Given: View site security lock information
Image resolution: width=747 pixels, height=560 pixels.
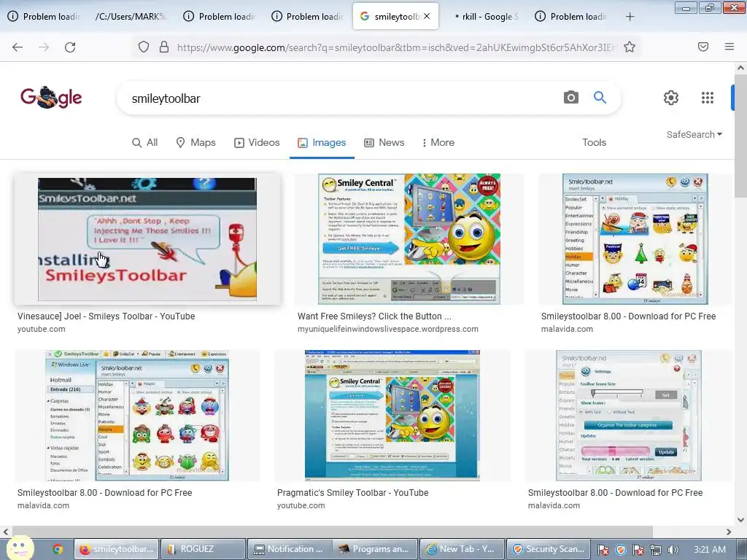Looking at the screenshot, I should (x=164, y=47).
